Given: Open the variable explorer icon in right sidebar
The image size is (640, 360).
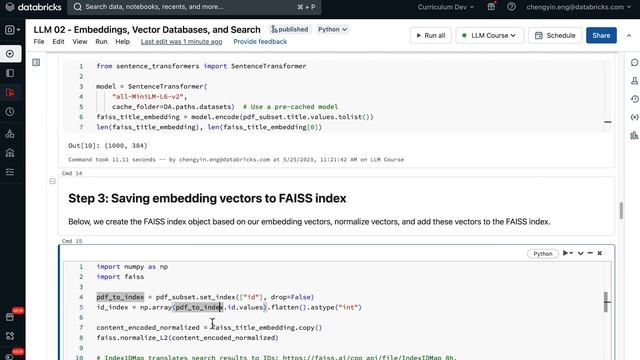Looking at the screenshot, I should click(x=634, y=117).
